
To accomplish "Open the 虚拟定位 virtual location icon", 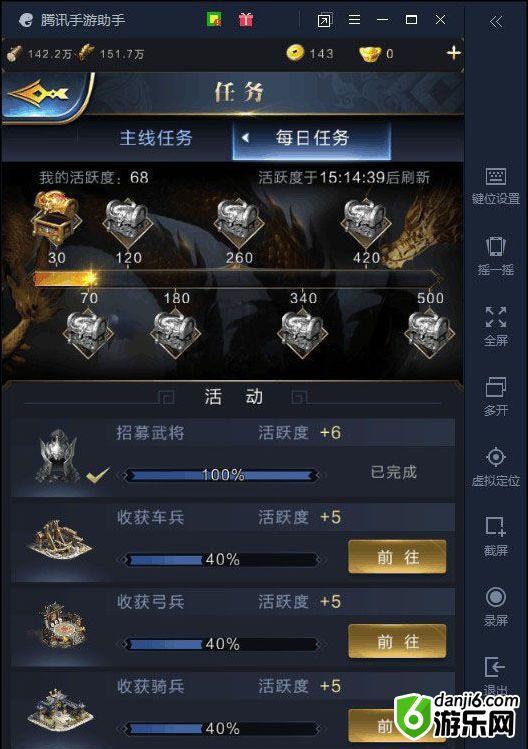I will (x=496, y=457).
